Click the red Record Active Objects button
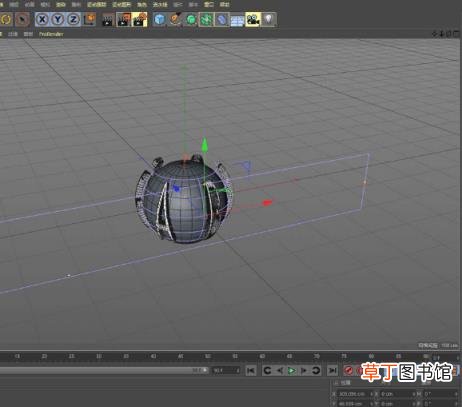 [349, 370]
